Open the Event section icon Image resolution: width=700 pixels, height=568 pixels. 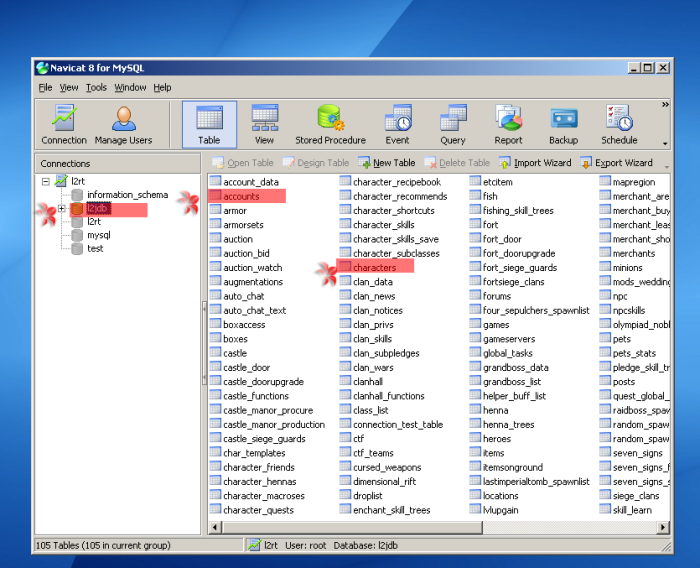(397, 125)
